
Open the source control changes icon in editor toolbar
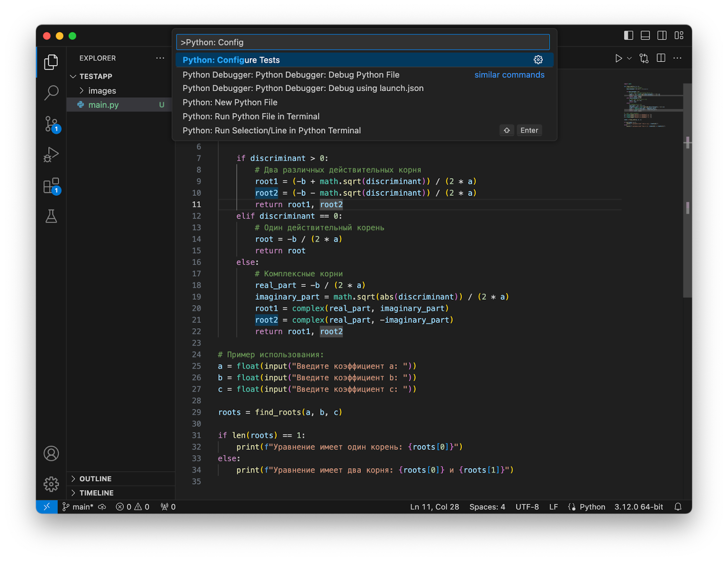(x=644, y=58)
